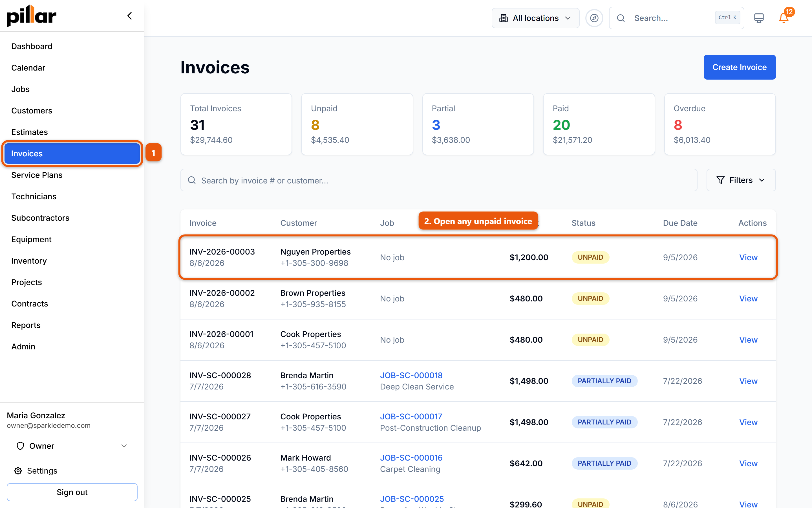Expand the Filters dropdown
Image resolution: width=812 pixels, height=508 pixels.
coord(741,180)
